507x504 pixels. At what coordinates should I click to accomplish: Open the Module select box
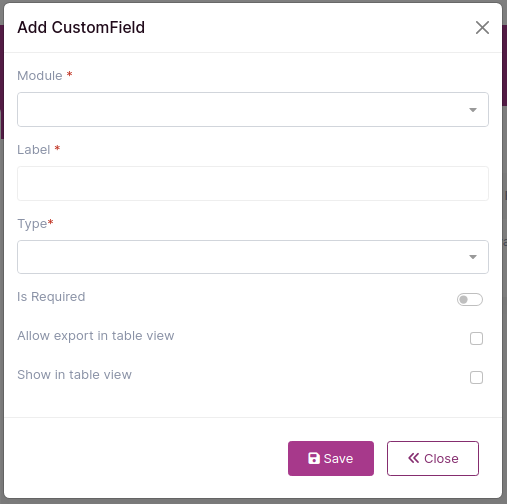(x=253, y=109)
